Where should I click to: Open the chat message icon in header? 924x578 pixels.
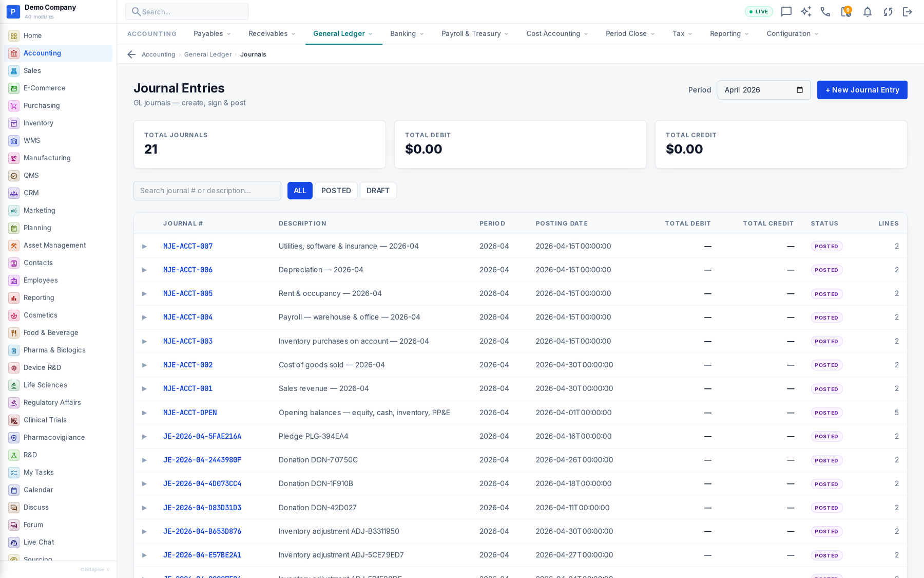coord(786,12)
